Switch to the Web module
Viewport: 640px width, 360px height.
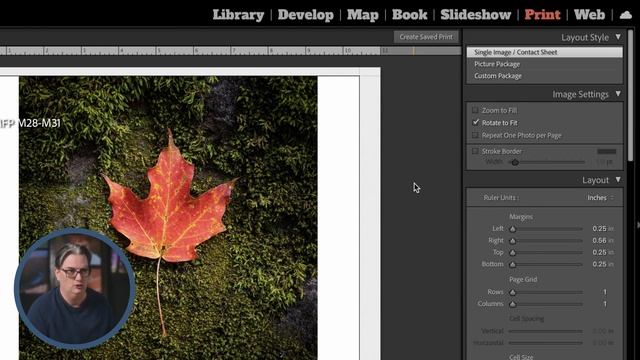coord(589,15)
